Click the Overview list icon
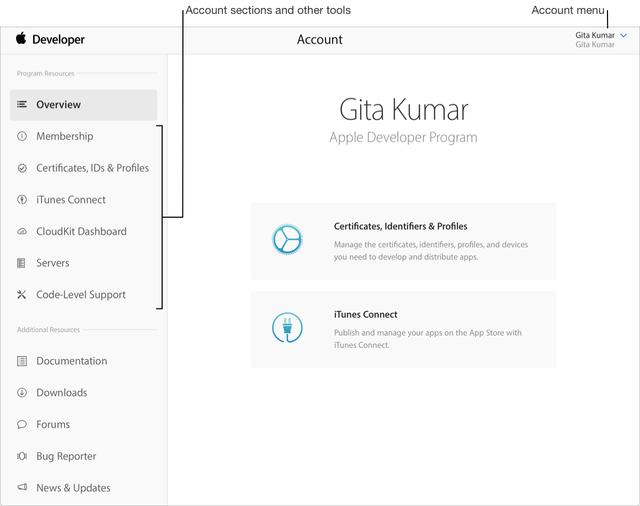Image resolution: width=640 pixels, height=506 pixels. (22, 104)
